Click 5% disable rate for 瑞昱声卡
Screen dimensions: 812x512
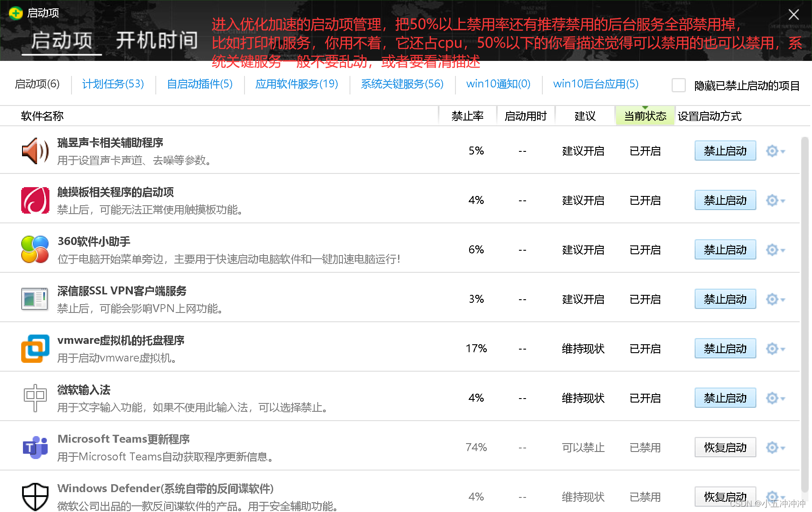(x=476, y=151)
